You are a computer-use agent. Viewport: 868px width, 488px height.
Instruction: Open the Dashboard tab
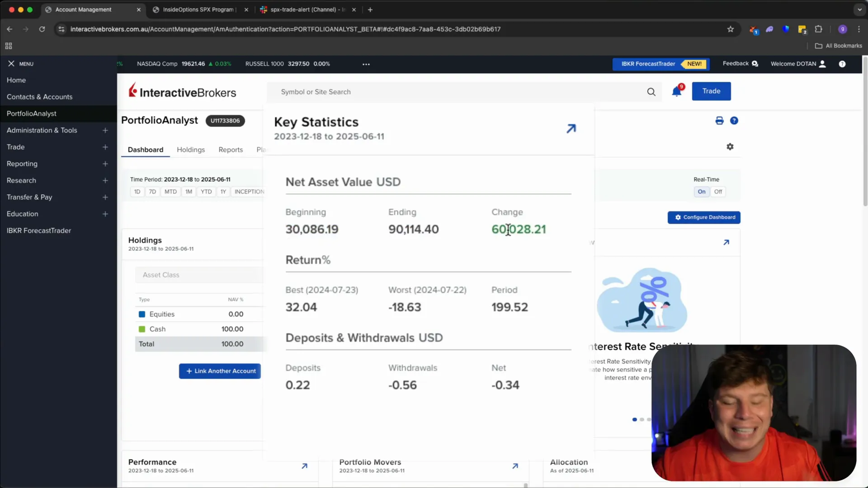click(x=146, y=150)
